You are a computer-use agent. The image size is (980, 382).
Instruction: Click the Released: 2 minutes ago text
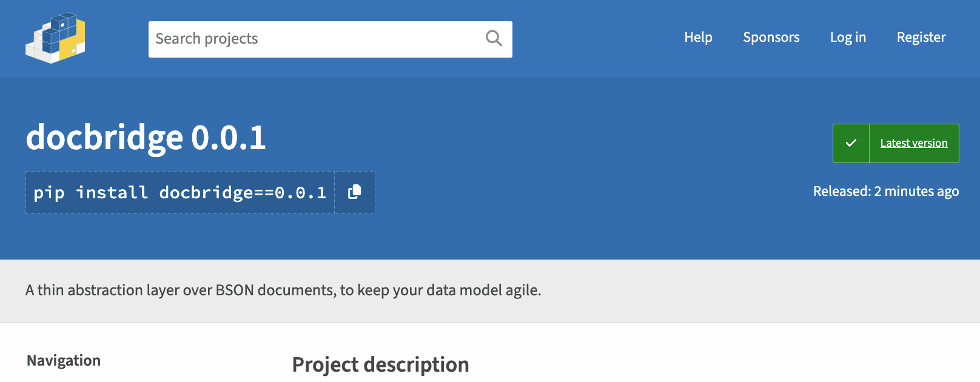(x=885, y=191)
